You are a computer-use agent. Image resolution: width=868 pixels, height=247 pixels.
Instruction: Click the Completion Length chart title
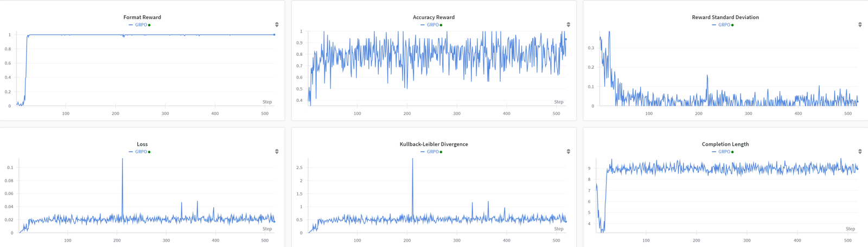[x=725, y=144]
